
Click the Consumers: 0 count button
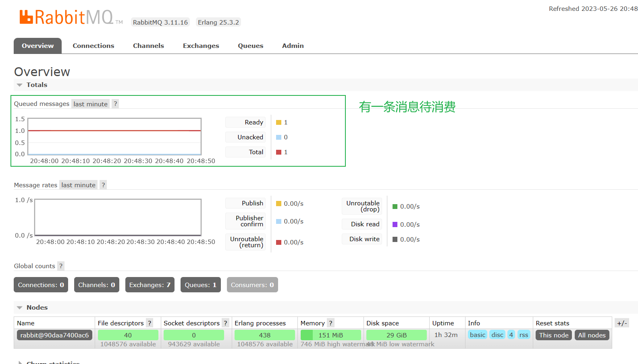click(252, 285)
